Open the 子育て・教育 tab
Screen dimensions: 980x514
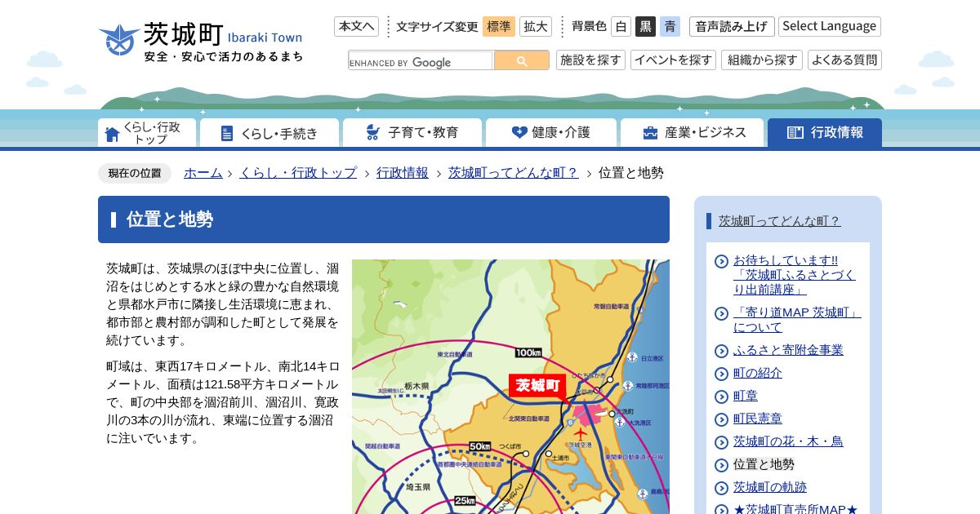[x=412, y=133]
